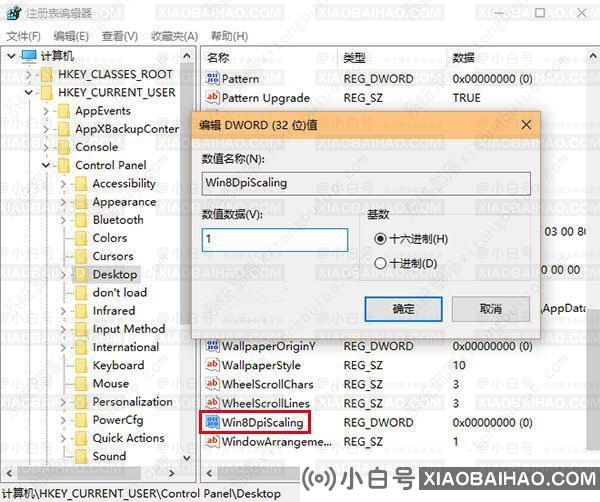Click the tree pane scroll up arrow
This screenshot has height=502, width=600.
(187, 57)
